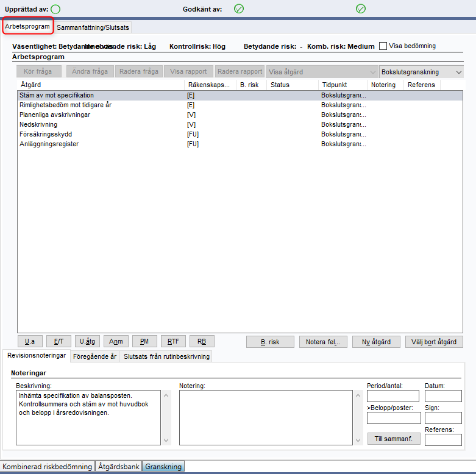Go to the Kombinerad riskbedömning bottom tab

48,467
